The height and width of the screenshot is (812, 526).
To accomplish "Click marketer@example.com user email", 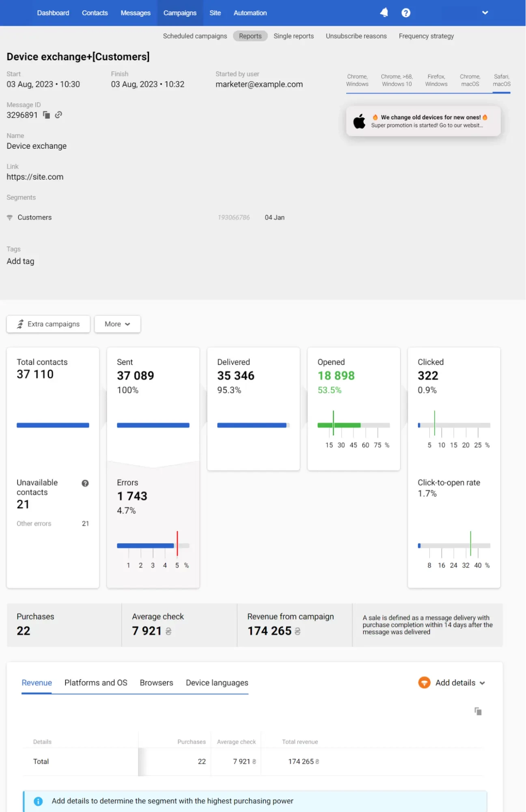I will tap(259, 84).
